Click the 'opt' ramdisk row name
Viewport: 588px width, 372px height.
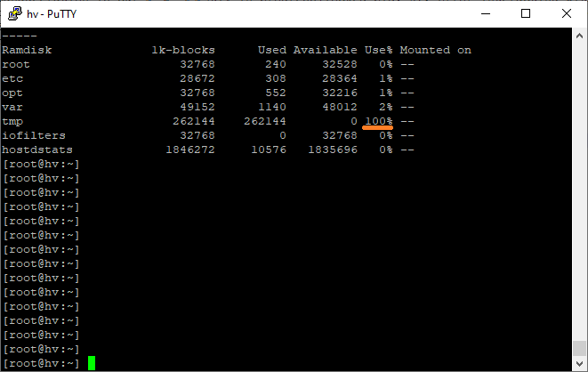[12, 93]
